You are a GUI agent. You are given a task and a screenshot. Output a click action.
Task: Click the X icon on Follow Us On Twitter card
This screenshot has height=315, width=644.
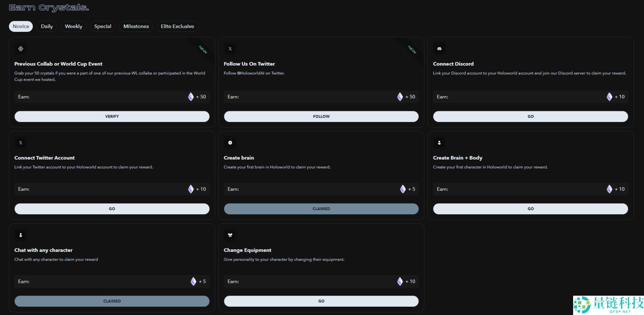(230, 49)
